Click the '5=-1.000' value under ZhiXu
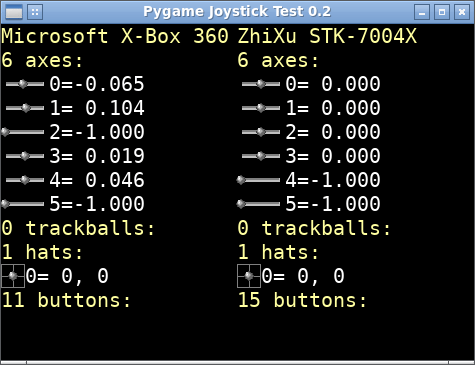Image resolution: width=475 pixels, height=365 pixels. pos(333,204)
